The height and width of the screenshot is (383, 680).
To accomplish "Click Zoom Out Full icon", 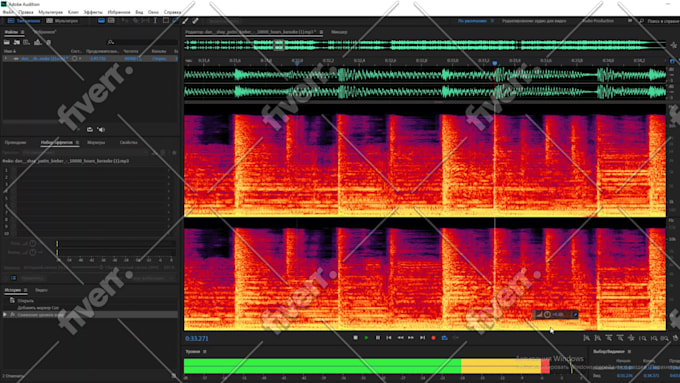I will click(x=631, y=338).
